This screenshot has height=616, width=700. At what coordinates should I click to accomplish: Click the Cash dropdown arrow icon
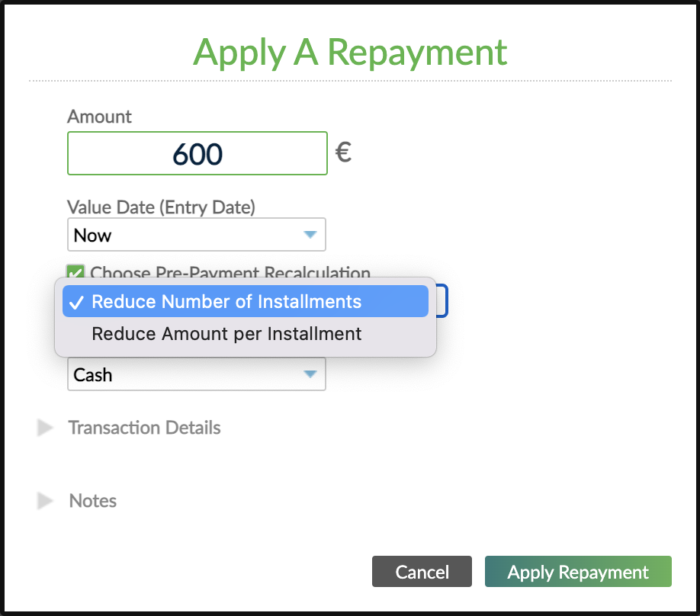point(310,374)
